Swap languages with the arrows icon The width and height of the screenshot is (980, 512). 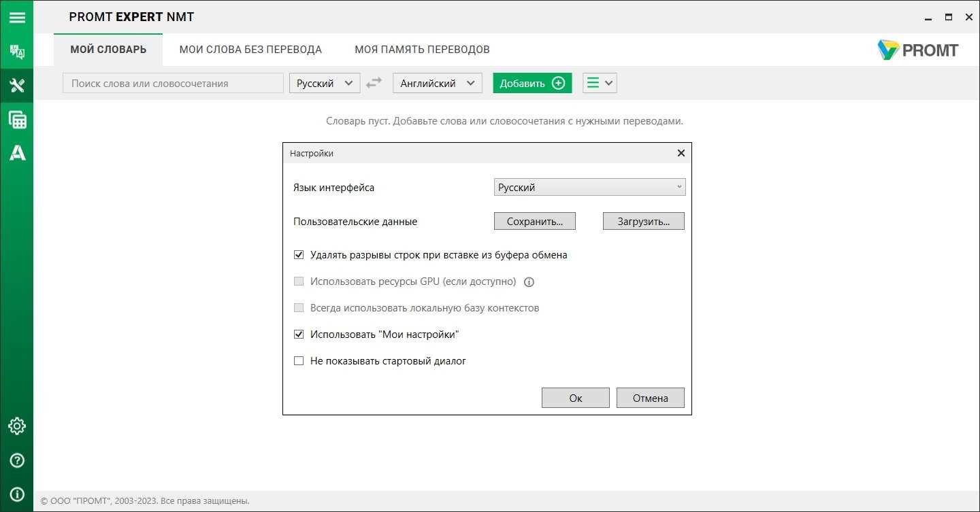pos(374,83)
